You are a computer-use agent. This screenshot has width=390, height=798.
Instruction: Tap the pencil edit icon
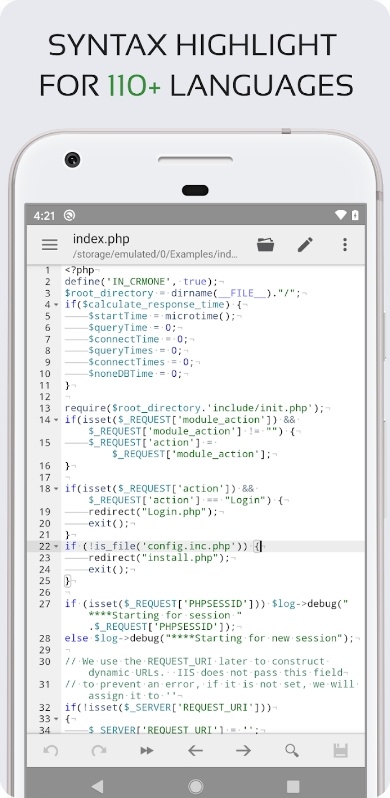click(305, 244)
